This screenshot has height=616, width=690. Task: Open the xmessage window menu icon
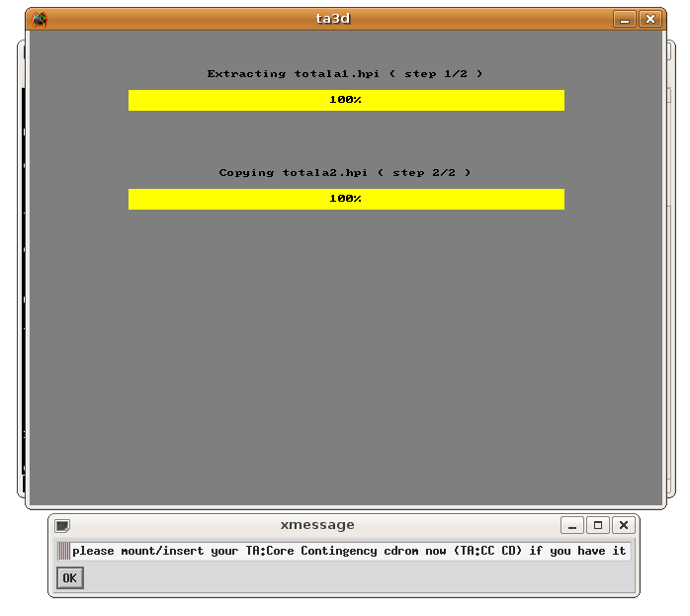pyautogui.click(x=62, y=526)
